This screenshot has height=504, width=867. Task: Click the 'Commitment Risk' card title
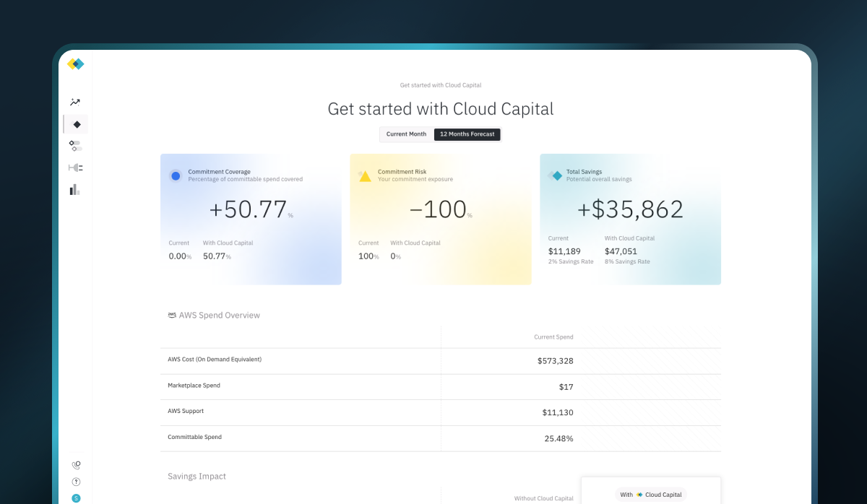(x=402, y=172)
